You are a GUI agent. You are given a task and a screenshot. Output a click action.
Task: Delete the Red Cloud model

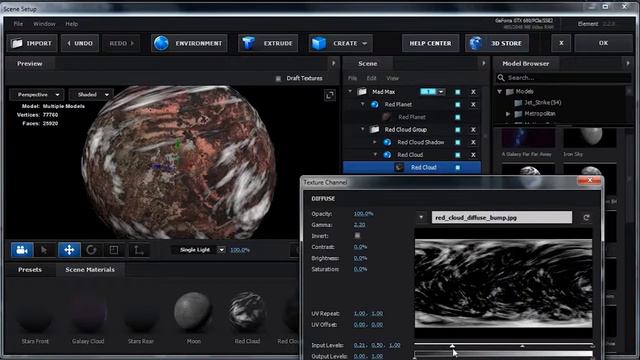(x=473, y=155)
